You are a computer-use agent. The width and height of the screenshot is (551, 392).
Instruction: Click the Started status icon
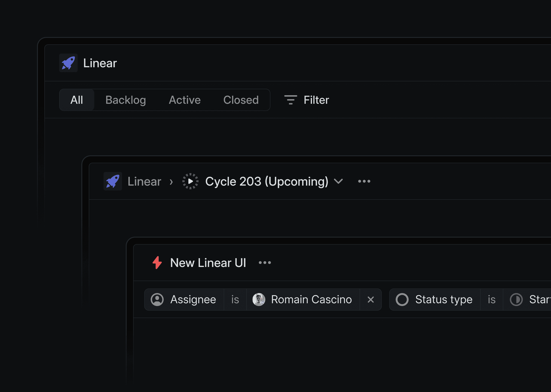coord(517,299)
